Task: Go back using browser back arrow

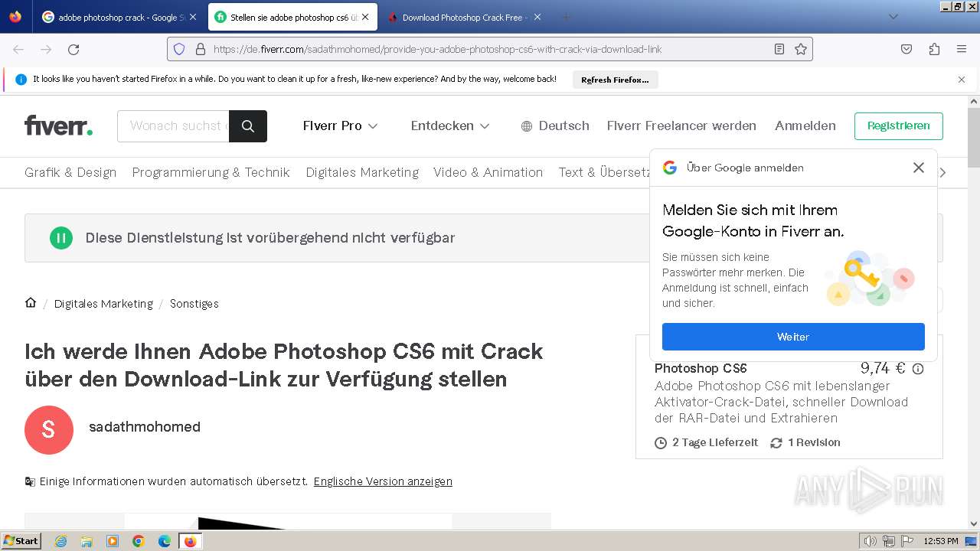Action: [18, 49]
